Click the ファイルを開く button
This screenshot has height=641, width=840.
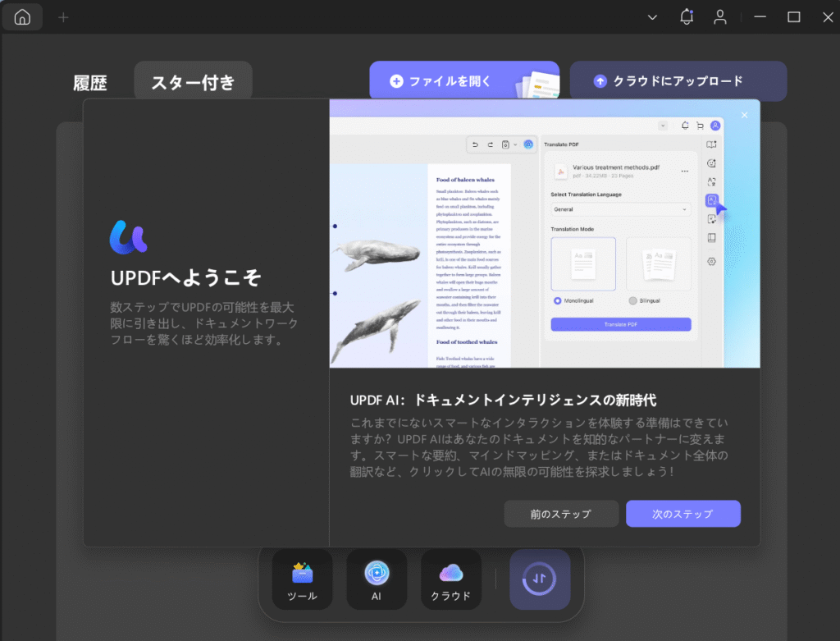(x=463, y=80)
